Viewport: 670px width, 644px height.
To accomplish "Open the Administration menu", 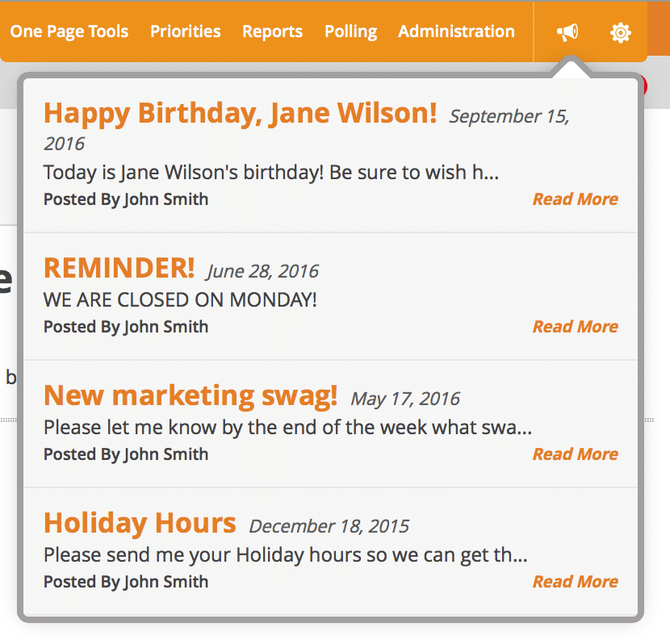I will pyautogui.click(x=456, y=31).
